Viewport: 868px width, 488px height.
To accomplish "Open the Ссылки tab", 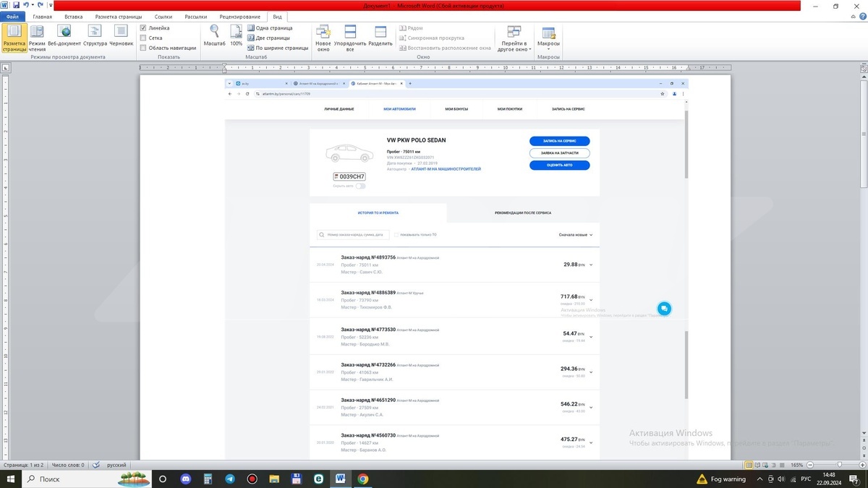I will pos(163,17).
